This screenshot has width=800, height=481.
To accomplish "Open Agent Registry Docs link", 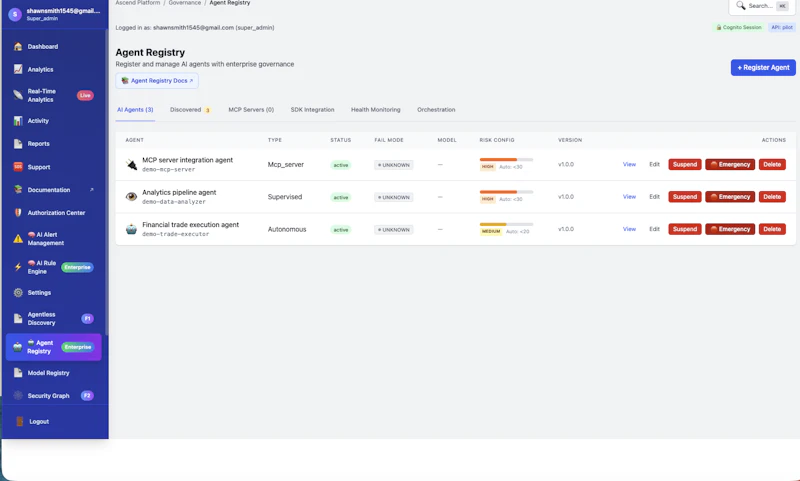I will click(157, 81).
